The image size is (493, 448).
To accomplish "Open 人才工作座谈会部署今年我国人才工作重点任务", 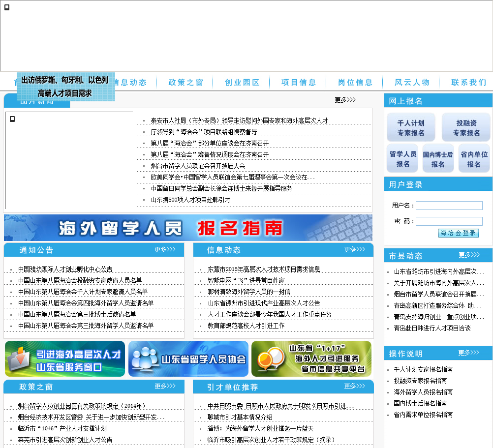I will (x=270, y=314).
